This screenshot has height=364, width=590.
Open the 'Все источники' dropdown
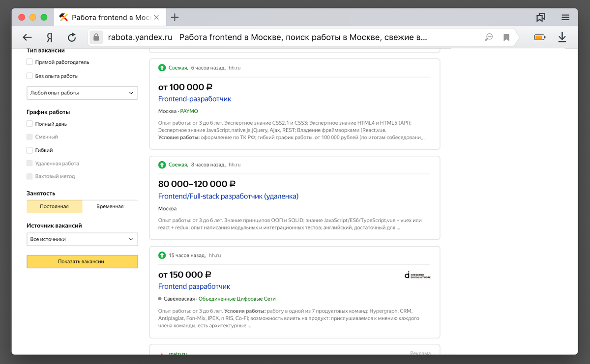82,239
